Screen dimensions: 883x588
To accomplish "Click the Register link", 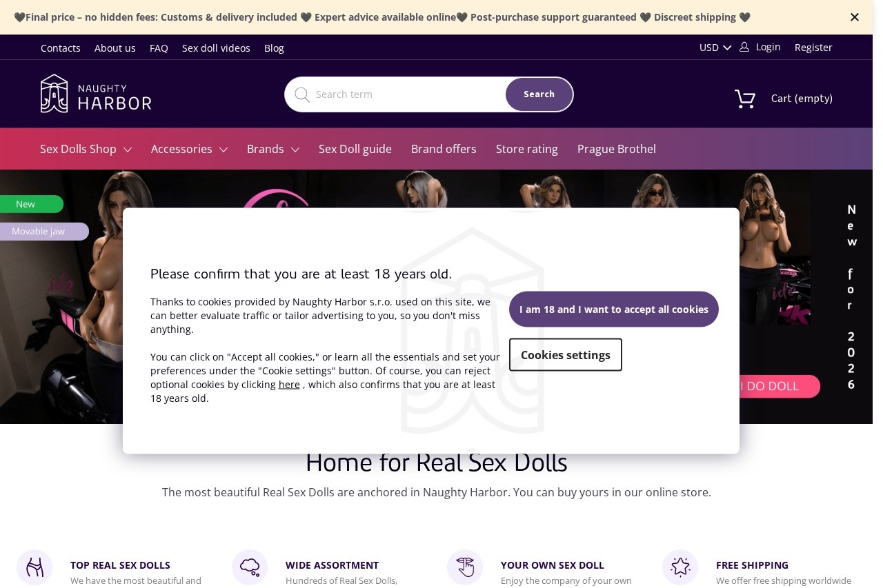I will click(x=813, y=48).
